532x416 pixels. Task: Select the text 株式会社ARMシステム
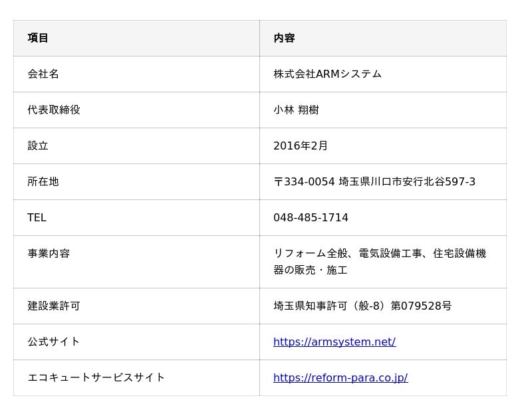327,74
